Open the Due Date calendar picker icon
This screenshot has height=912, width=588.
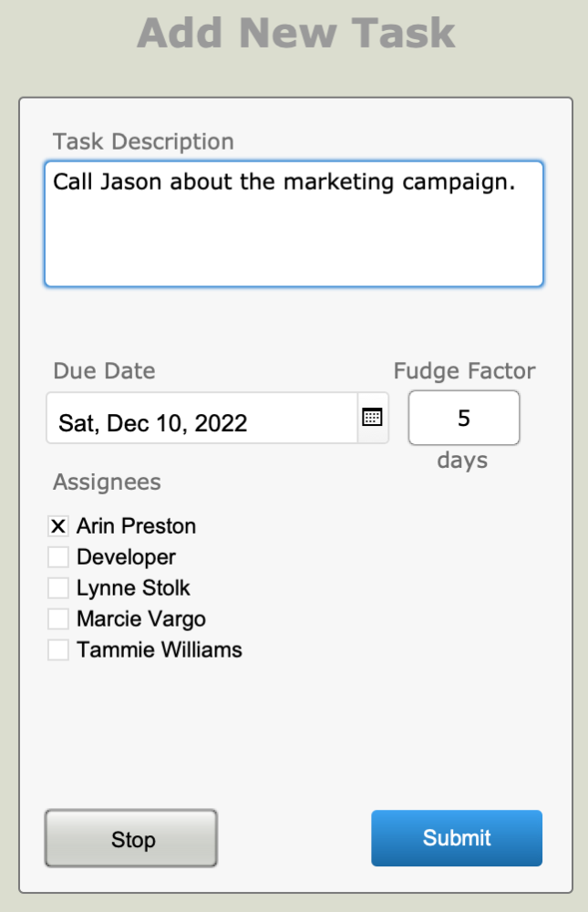372,419
